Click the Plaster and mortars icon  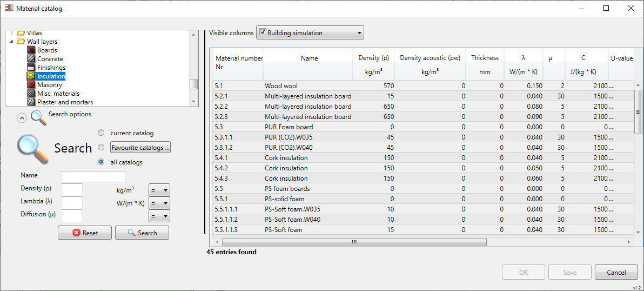point(31,102)
